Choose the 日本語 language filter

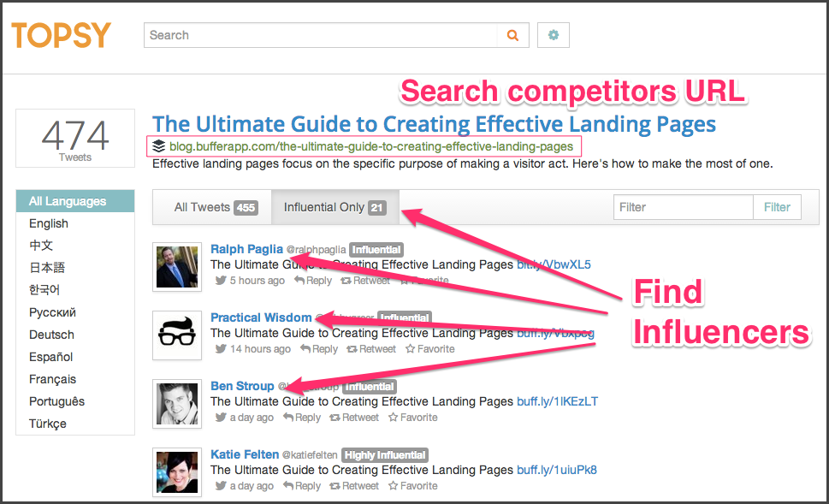pyautogui.click(x=47, y=268)
